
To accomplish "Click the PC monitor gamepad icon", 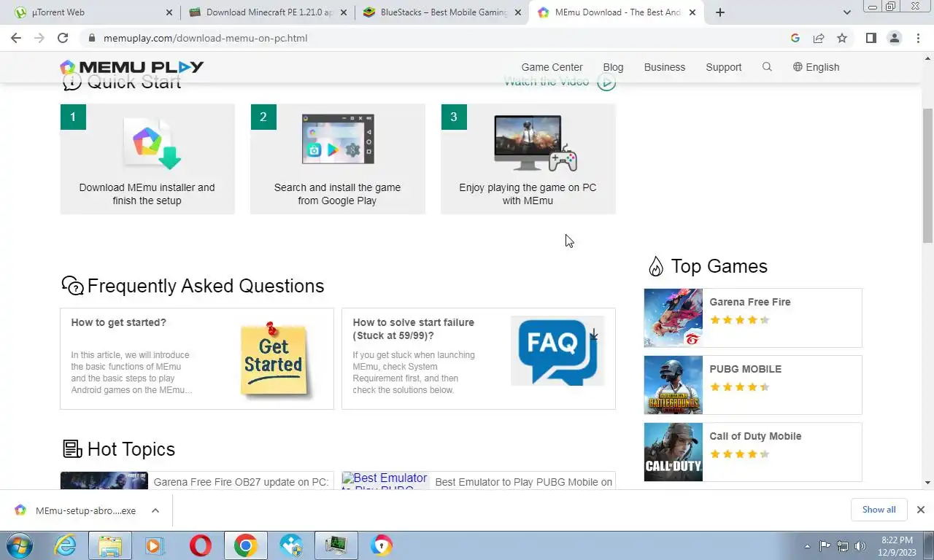I will point(535,143).
